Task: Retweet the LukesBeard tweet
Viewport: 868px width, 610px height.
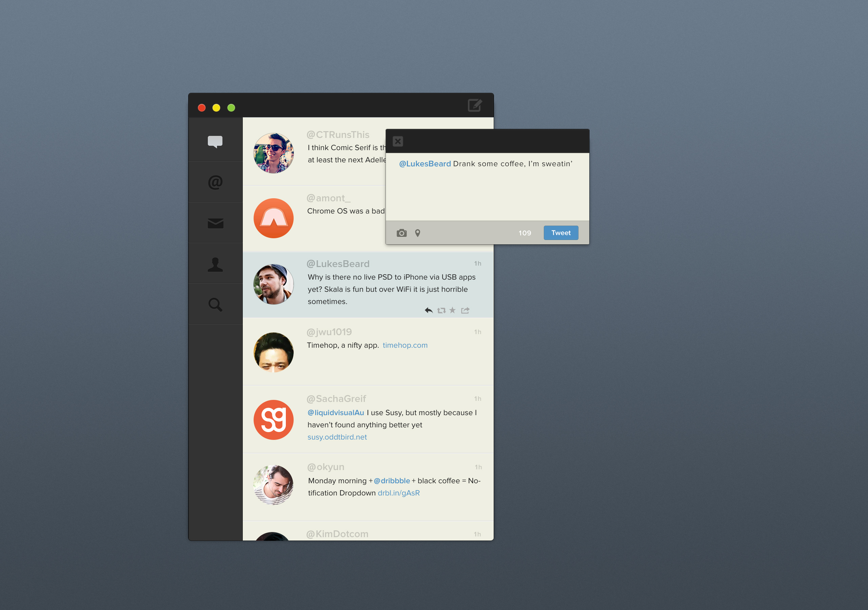Action: point(441,310)
